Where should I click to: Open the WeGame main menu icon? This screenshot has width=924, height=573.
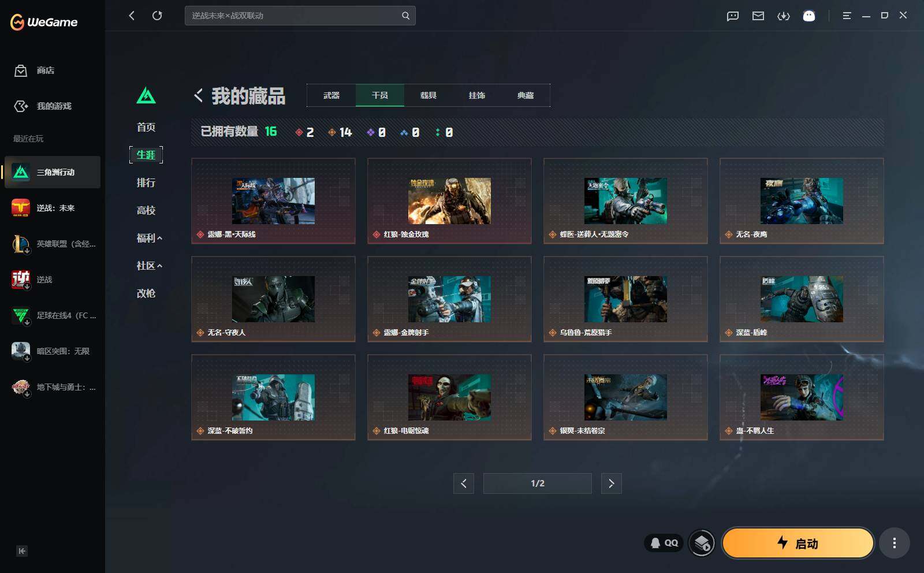tap(847, 16)
